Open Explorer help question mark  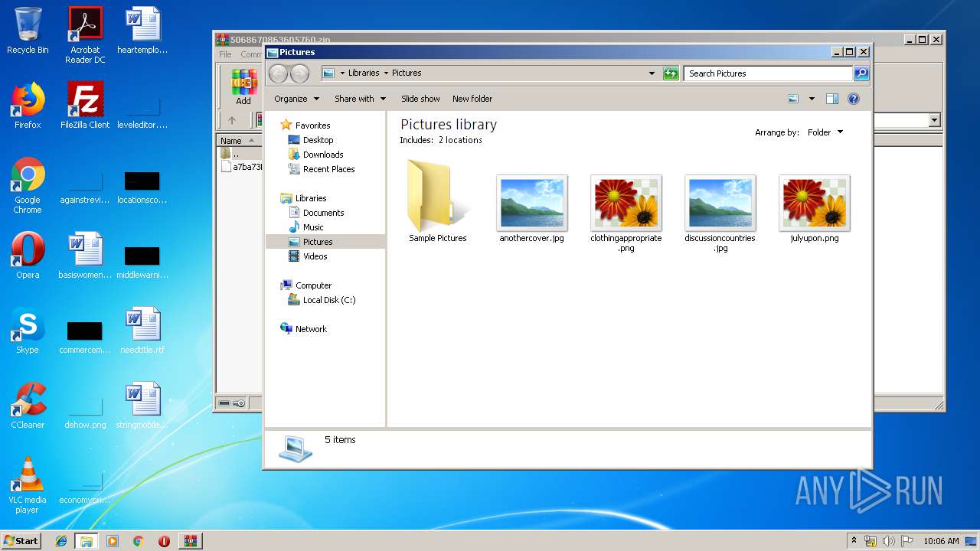point(854,99)
